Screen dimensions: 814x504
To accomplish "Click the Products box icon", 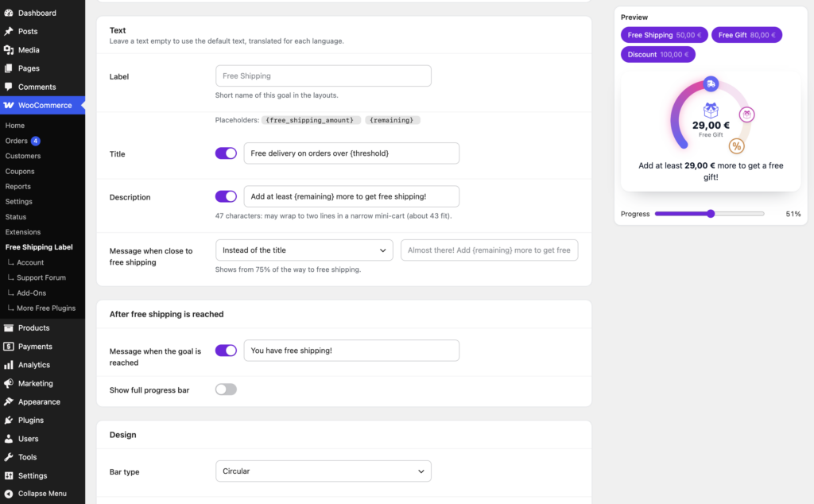I will point(8,328).
